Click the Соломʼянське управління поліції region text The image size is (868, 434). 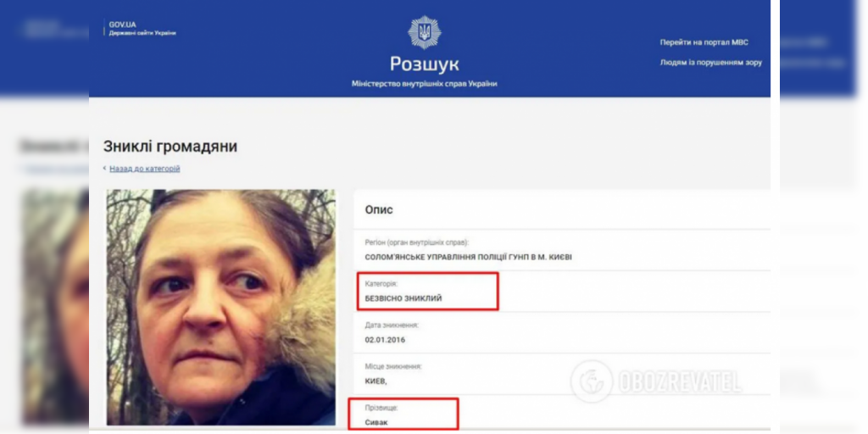coord(468,258)
